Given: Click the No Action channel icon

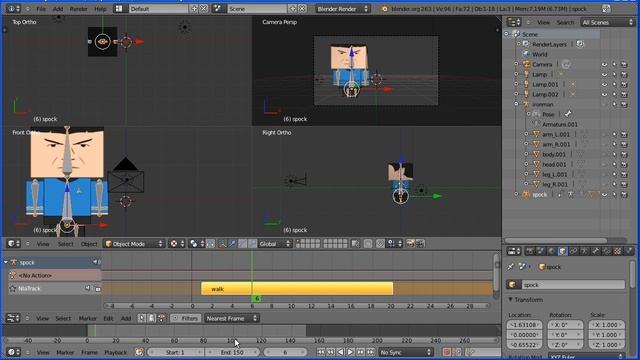Looking at the screenshot, I should 13,276.
